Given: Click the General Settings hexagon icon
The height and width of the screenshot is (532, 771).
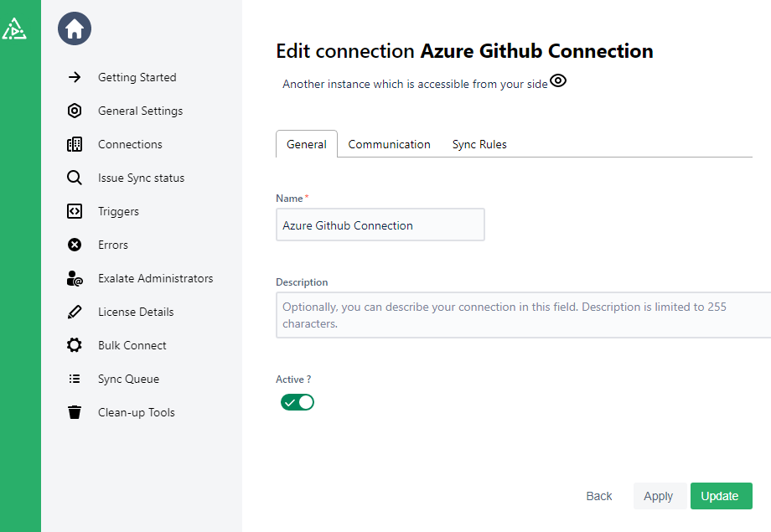Looking at the screenshot, I should pos(75,111).
